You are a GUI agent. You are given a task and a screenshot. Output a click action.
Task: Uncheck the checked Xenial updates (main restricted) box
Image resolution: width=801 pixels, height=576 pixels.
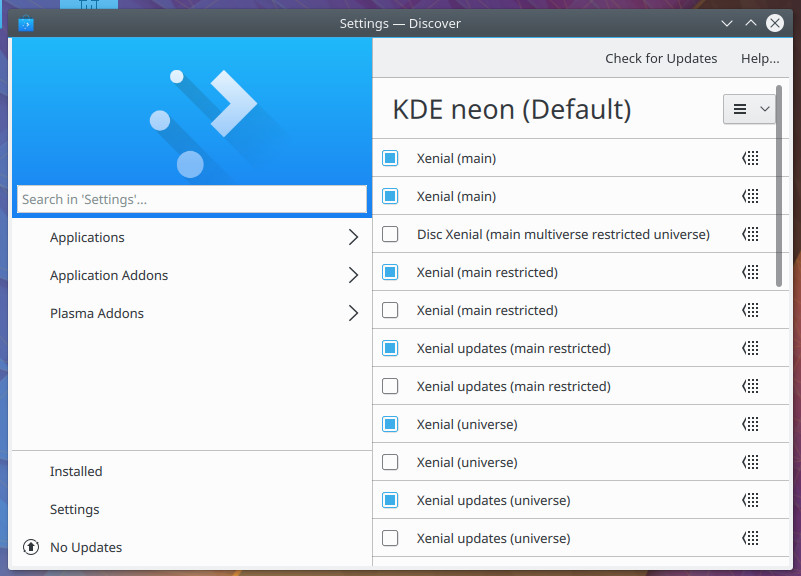[390, 348]
